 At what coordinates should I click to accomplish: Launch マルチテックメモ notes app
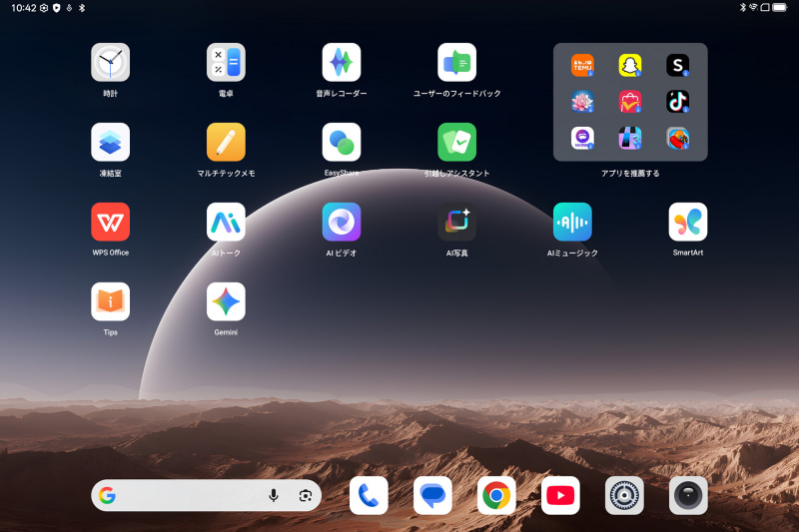coord(226,142)
